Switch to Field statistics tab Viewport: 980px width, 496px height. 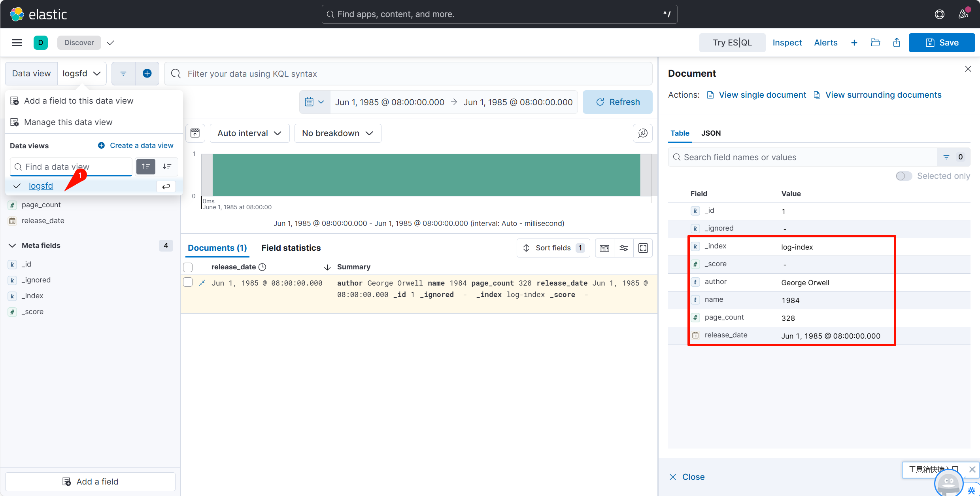(x=291, y=248)
